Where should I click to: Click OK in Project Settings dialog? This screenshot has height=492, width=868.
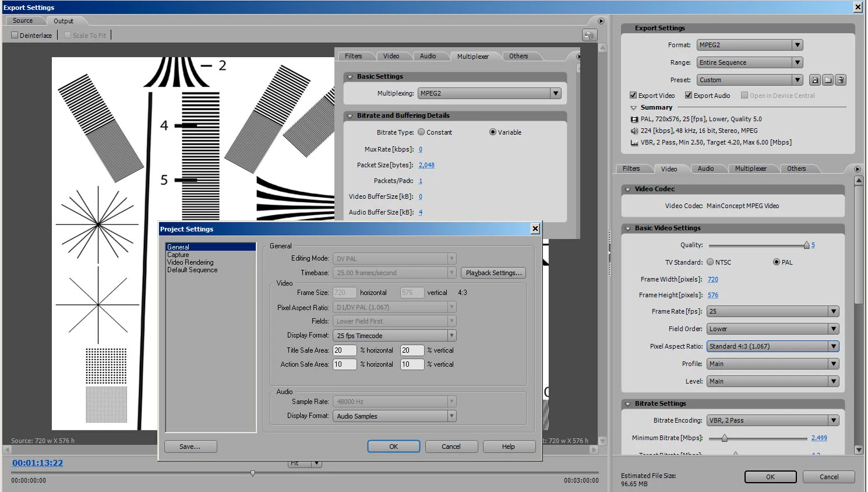click(393, 447)
